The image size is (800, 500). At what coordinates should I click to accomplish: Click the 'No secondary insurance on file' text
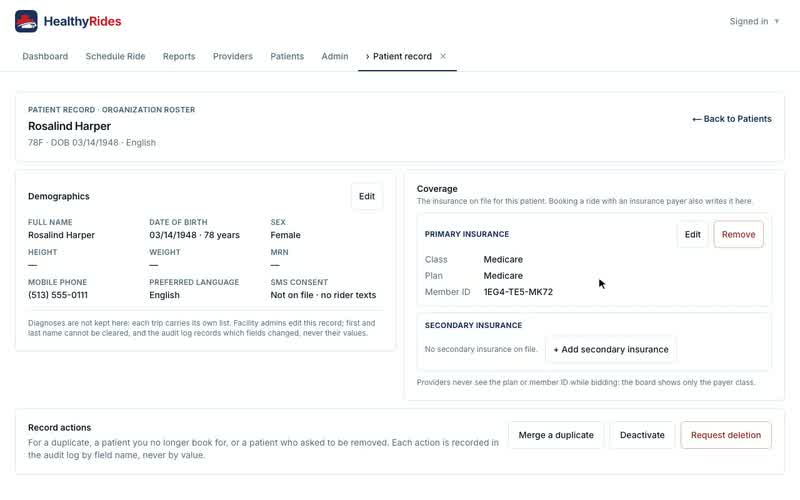(481, 349)
